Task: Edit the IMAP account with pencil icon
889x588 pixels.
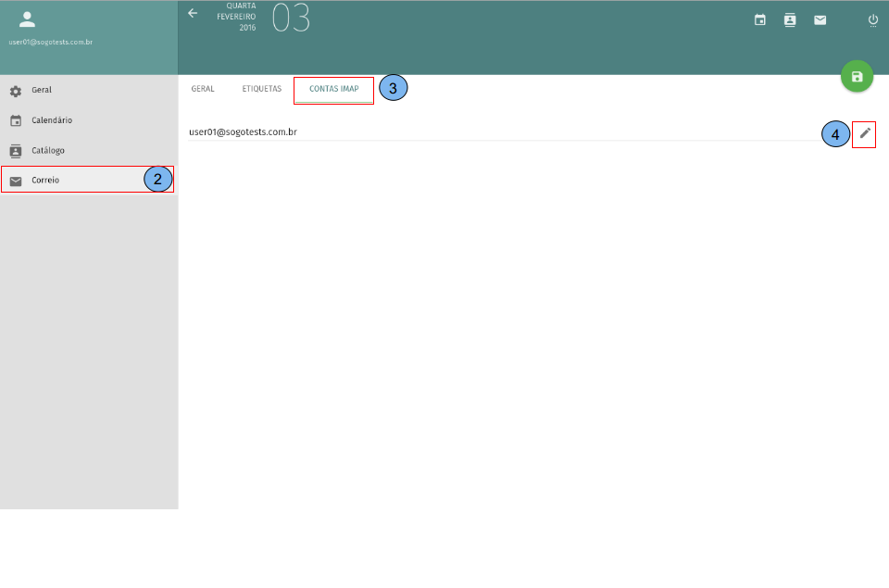Action: tap(865, 133)
